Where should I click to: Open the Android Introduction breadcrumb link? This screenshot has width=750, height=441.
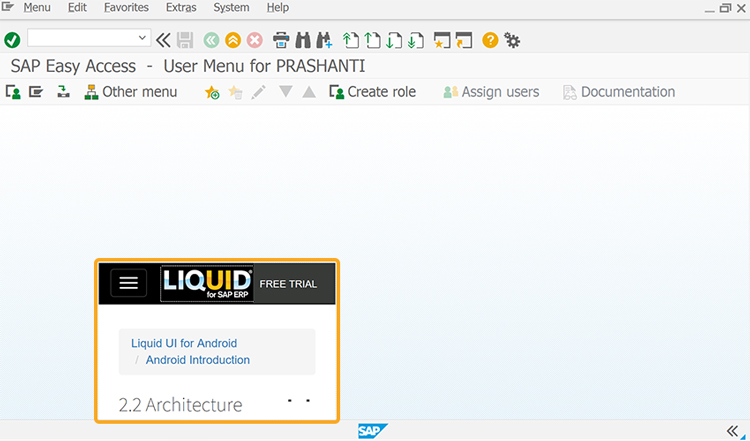coord(198,360)
